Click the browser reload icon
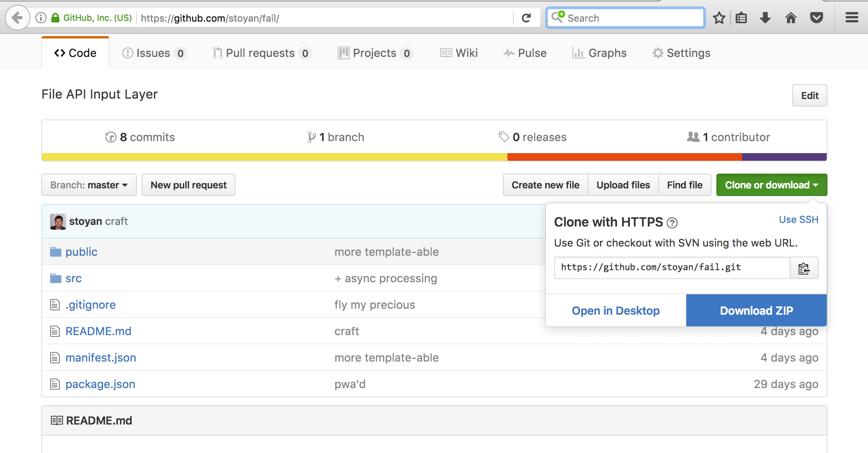This screenshot has width=868, height=453. 526,18
